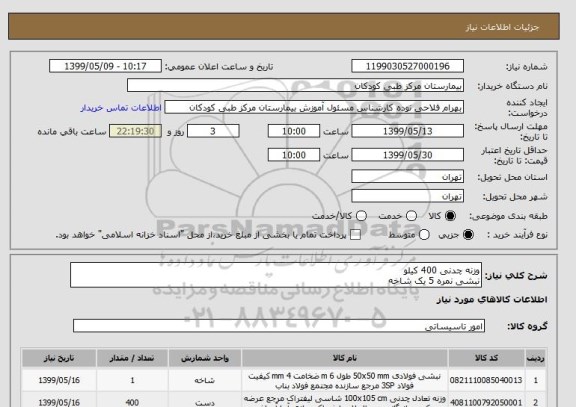The height and width of the screenshot is (407, 576).
Task: Click the buyer name field بیمارستان مرکز طبی کودکان
Action: pyautogui.click(x=295, y=86)
